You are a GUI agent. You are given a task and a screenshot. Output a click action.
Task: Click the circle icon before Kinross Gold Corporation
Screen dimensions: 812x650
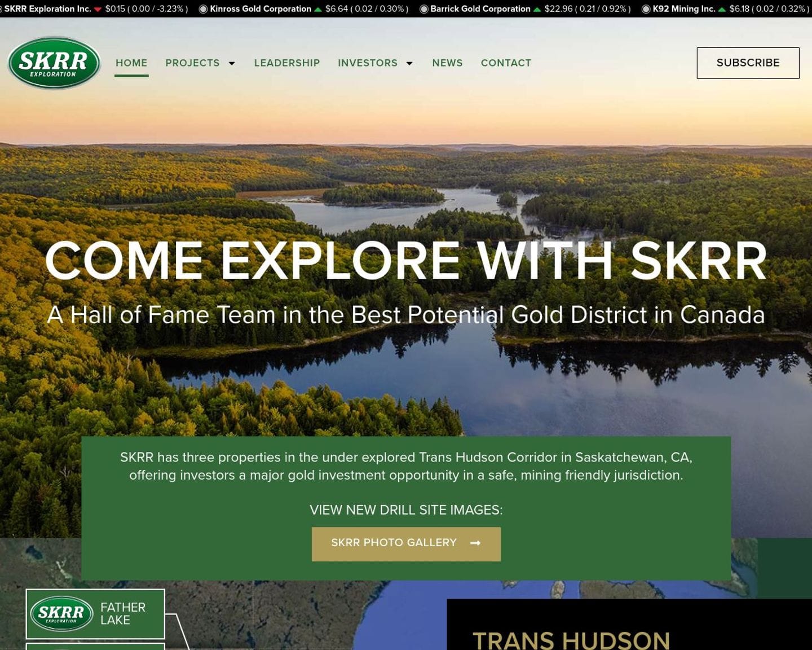coord(203,9)
